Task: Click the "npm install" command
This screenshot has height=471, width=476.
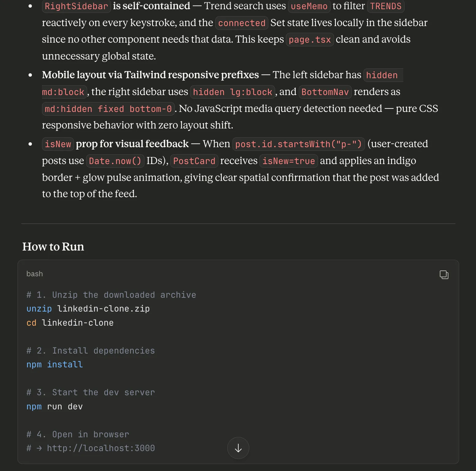Action: 55,365
